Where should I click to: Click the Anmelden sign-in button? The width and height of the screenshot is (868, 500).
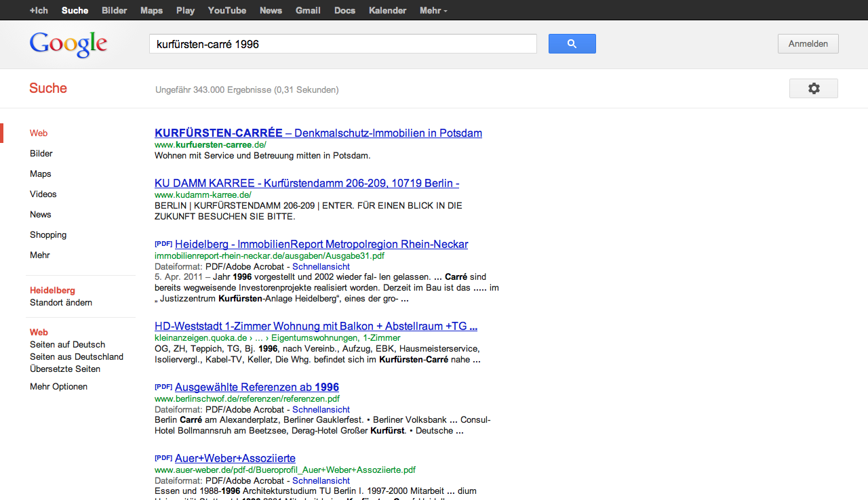808,43
